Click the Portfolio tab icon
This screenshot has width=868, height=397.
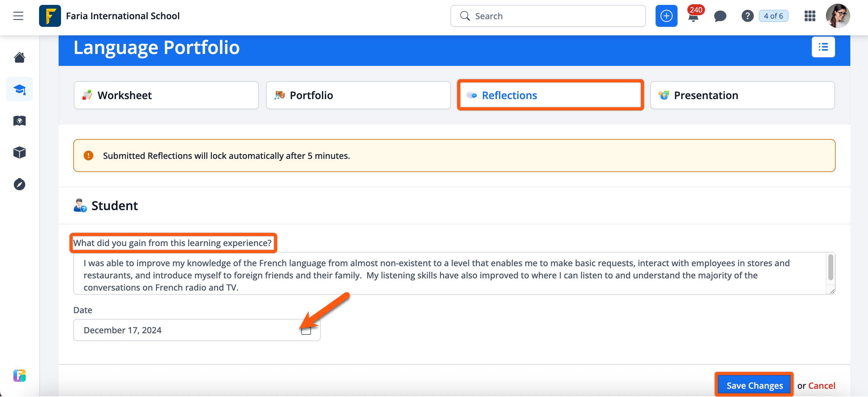pos(279,95)
